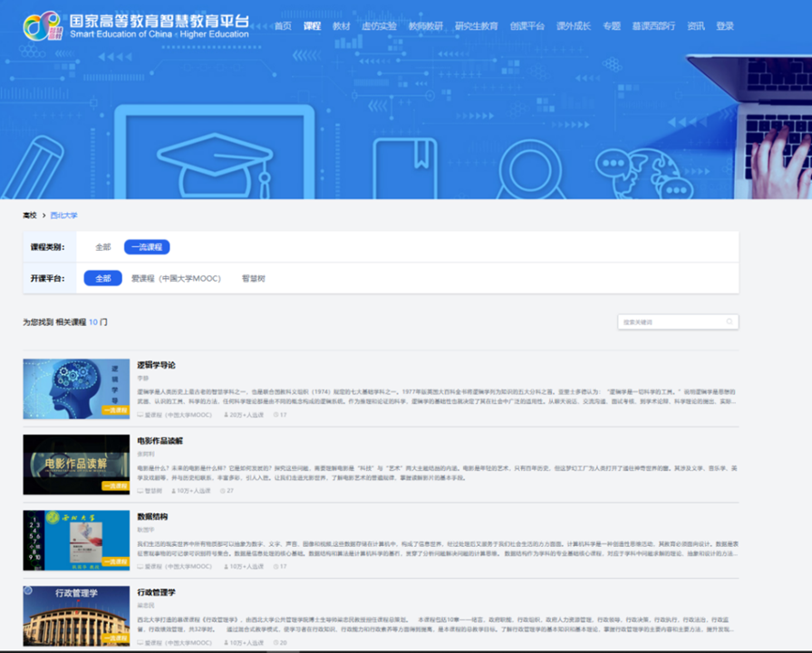Open the 逻辑学导论 course thumbnail
This screenshot has height=653, width=812.
pos(76,389)
